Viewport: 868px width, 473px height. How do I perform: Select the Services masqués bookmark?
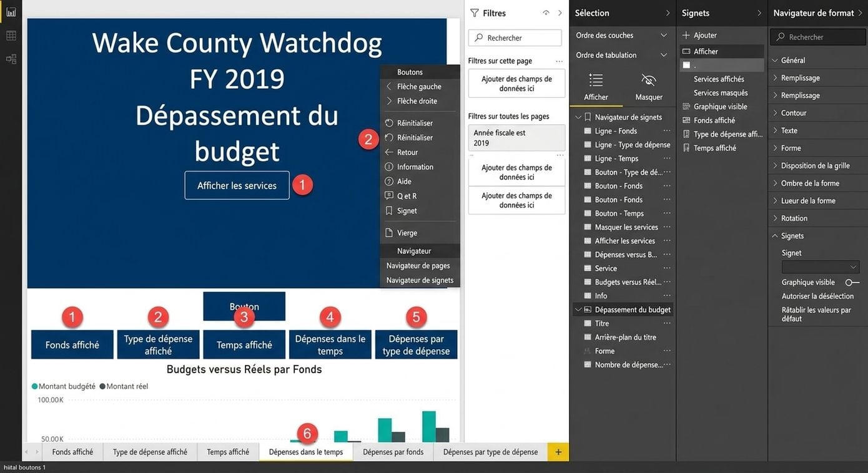click(721, 93)
